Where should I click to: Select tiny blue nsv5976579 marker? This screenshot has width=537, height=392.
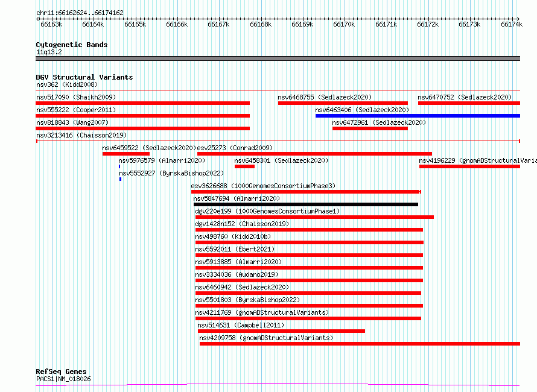click(119, 166)
